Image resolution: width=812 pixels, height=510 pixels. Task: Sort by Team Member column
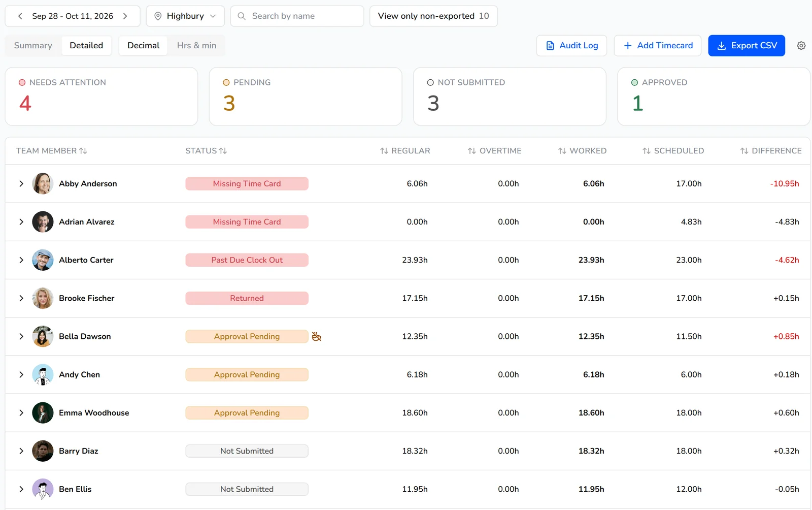(52, 151)
